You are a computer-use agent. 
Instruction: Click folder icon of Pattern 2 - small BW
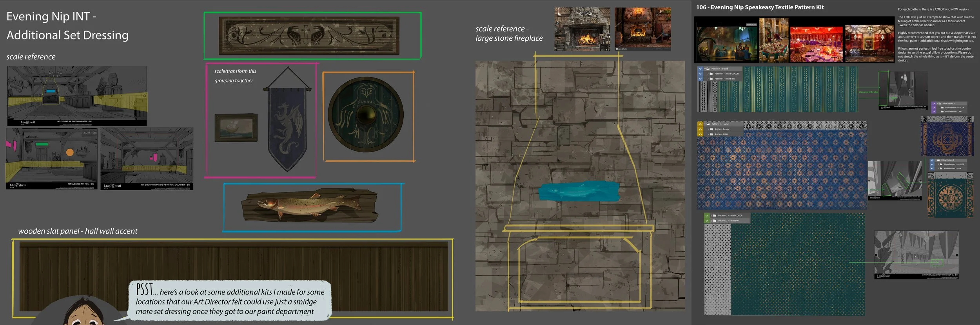(715, 220)
